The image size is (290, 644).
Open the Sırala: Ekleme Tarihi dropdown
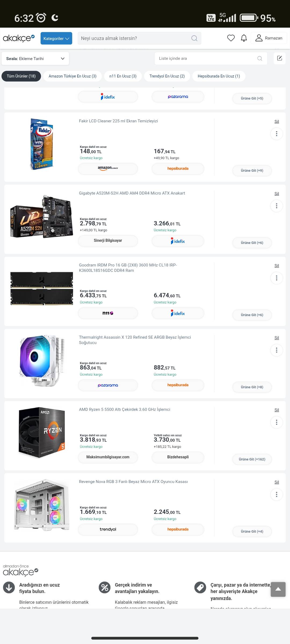point(35,58)
